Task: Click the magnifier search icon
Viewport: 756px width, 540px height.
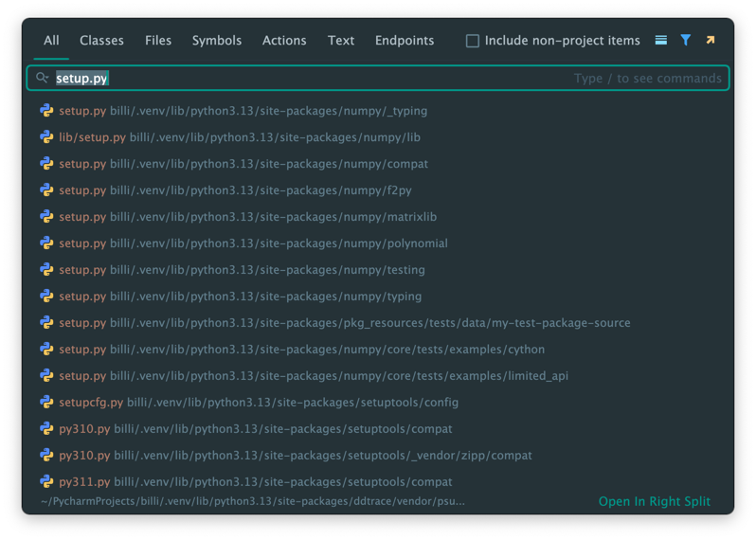Action: (43, 78)
